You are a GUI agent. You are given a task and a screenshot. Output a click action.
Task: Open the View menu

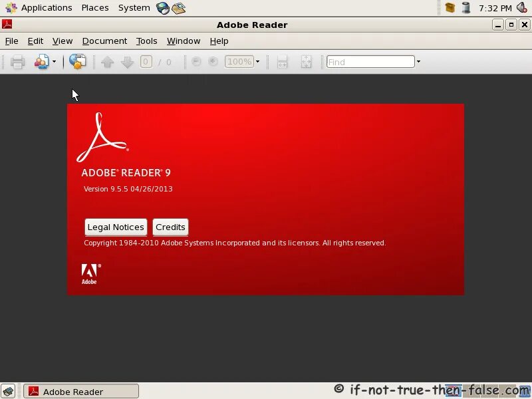coord(63,41)
